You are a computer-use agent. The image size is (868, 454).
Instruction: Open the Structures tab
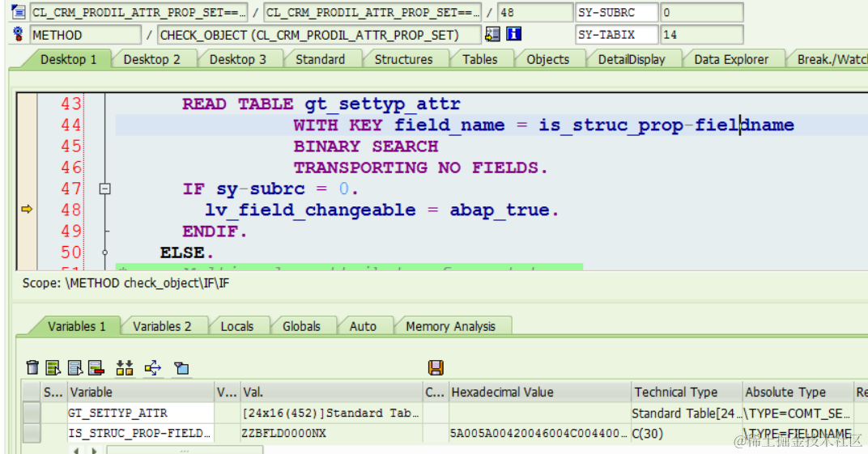click(403, 60)
